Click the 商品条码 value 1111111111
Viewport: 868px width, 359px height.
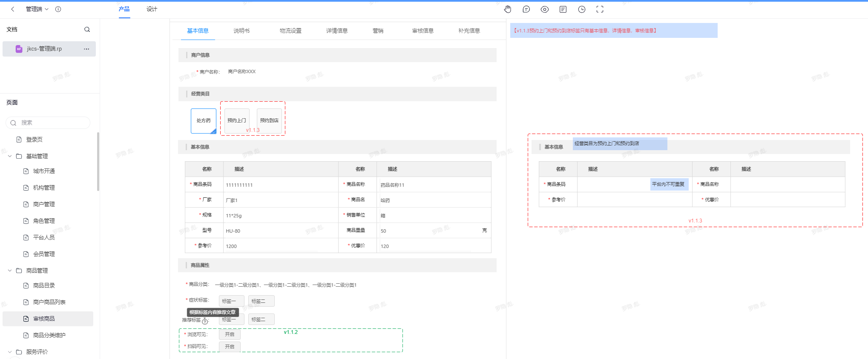pyautogui.click(x=239, y=185)
